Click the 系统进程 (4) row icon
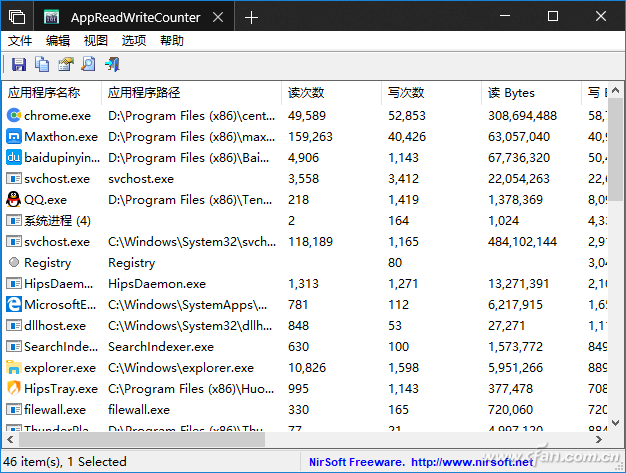The height and width of the screenshot is (473, 626). (14, 220)
